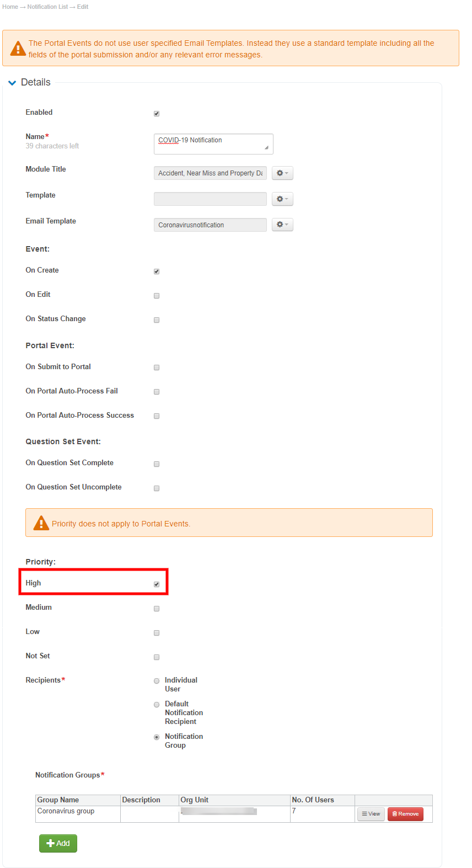Click the Name text field
472x868 pixels.
213,143
